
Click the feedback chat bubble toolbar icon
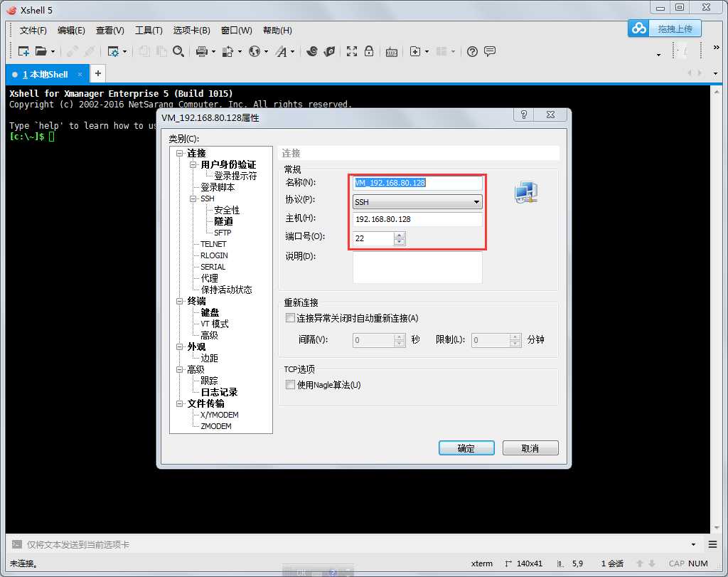point(490,51)
